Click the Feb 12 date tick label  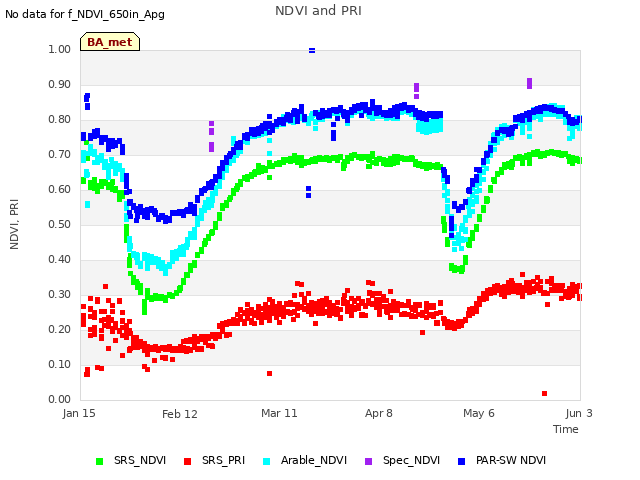[180, 414]
